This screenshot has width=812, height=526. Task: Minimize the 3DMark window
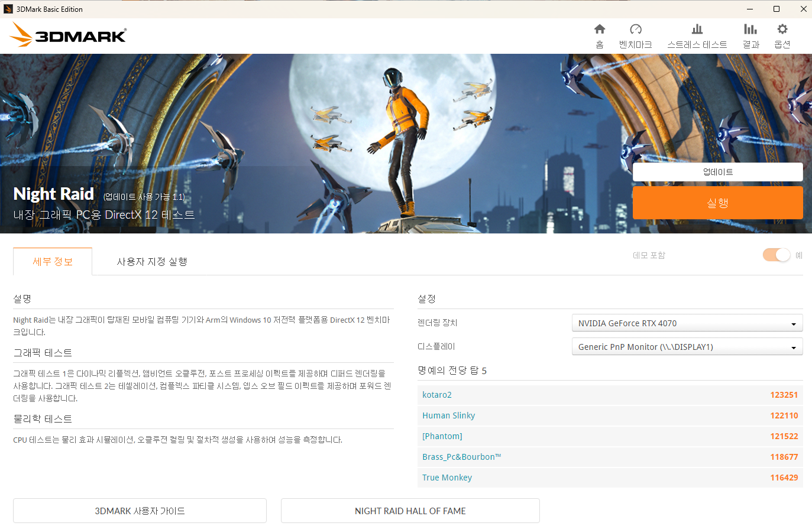click(x=750, y=9)
